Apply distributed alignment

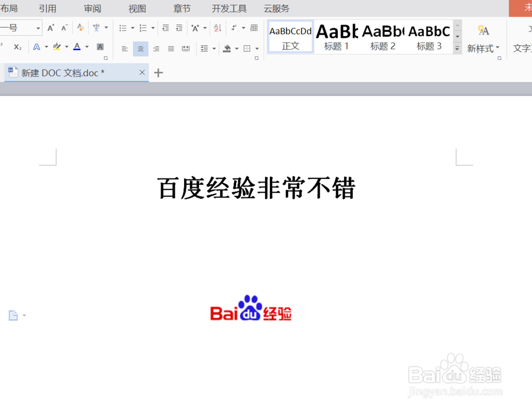[186, 48]
